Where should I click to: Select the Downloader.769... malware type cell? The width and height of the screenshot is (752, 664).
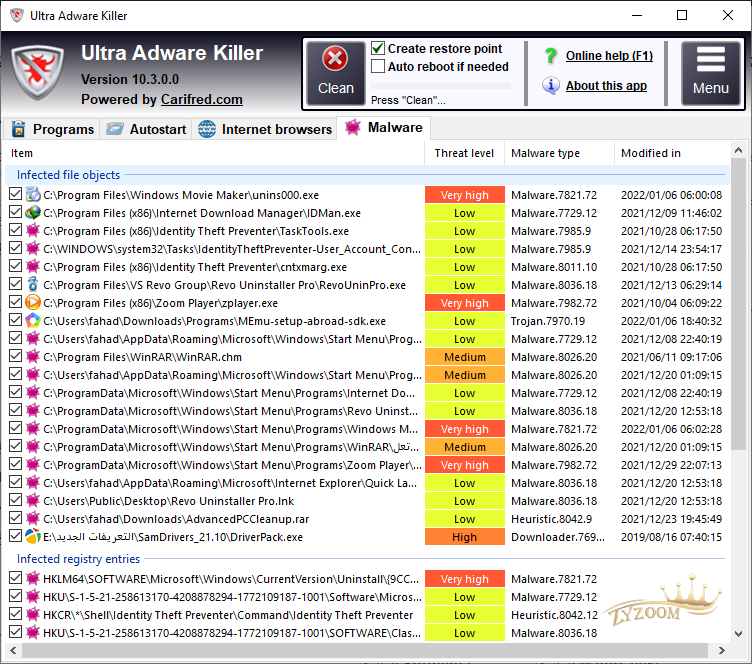tap(558, 536)
